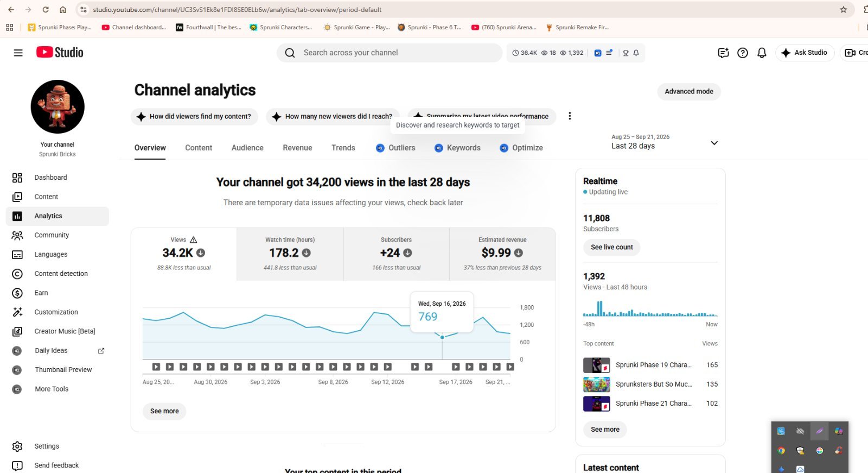Screen dimensions: 868x473
Task: Open Fourthwall bookmark in bookmarks bar
Action: (x=209, y=27)
